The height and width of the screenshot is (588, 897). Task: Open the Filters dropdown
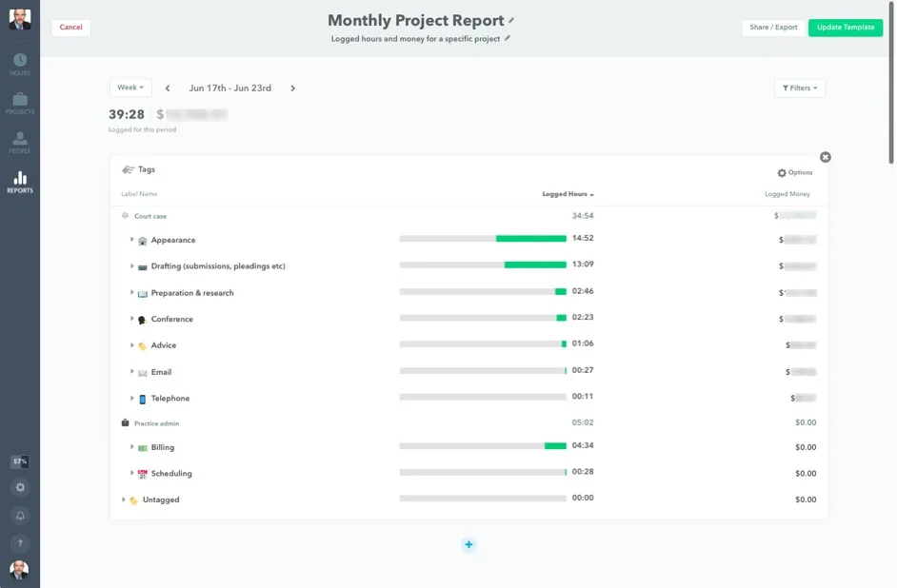[799, 87]
